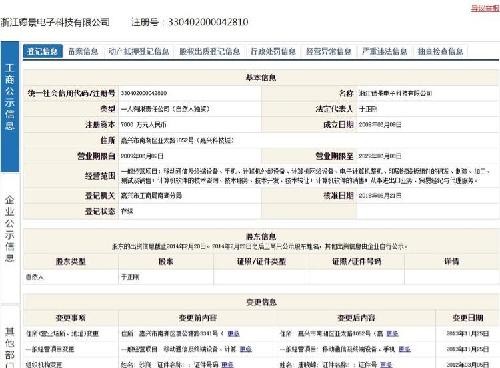The height and width of the screenshot is (368, 500).
Task: Click the 详情 column header
Action: tap(452, 261)
